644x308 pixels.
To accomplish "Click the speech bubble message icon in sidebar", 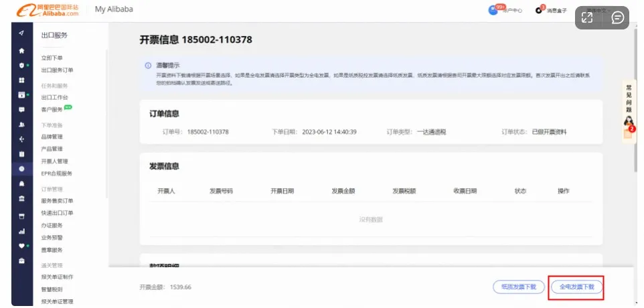I will tap(22, 110).
